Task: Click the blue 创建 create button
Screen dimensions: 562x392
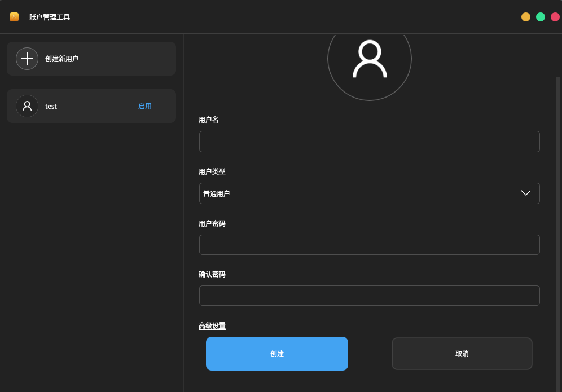Action: coord(277,354)
